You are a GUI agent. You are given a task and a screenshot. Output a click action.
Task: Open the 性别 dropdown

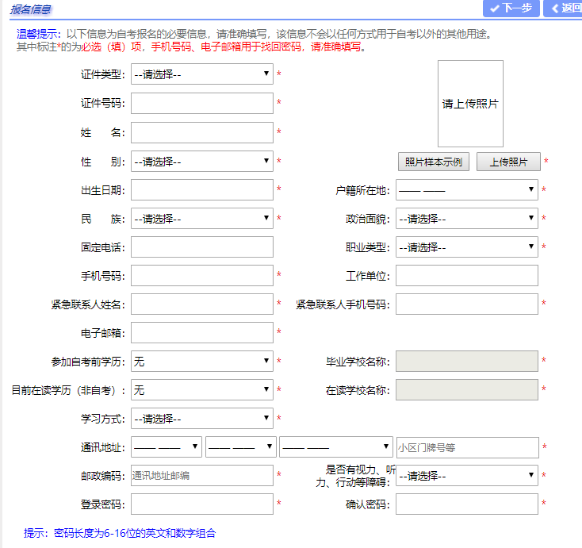tap(202, 161)
